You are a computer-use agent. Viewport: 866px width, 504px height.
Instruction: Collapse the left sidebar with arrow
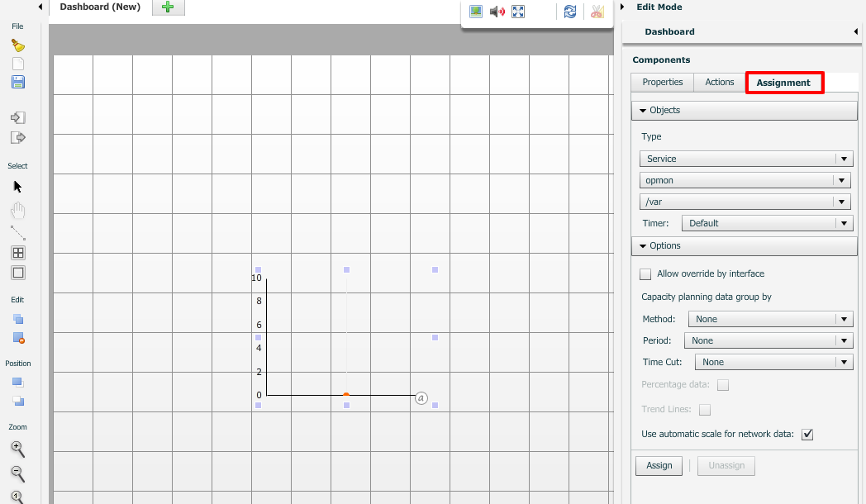[40, 7]
